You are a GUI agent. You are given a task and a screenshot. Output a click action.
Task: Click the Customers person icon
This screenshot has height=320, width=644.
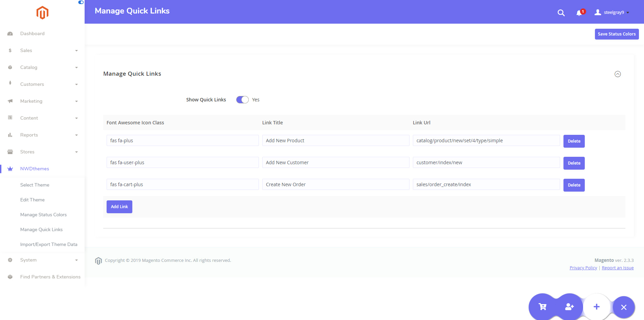tap(10, 83)
